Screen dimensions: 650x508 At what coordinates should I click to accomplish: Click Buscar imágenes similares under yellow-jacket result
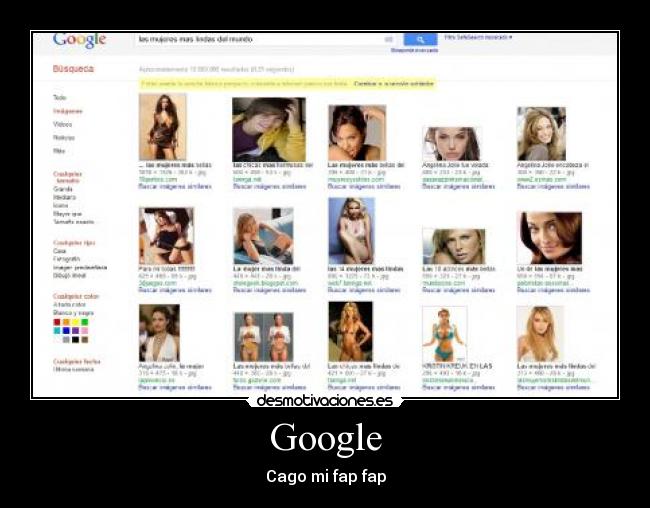(x=269, y=187)
